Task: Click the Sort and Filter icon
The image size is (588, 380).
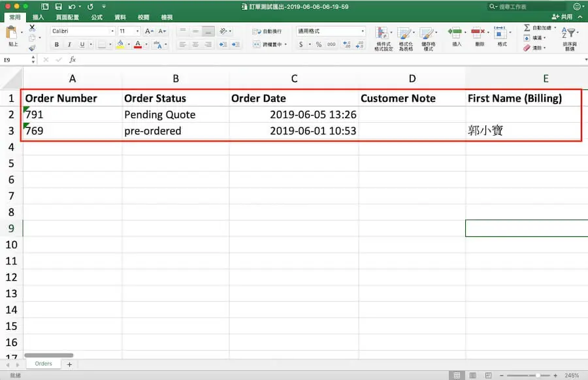Action: (x=569, y=33)
